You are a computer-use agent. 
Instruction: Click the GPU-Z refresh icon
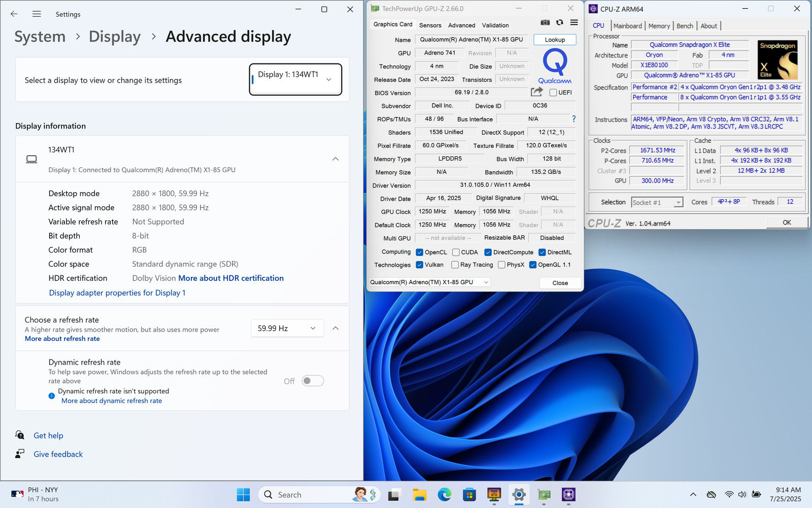tap(559, 22)
